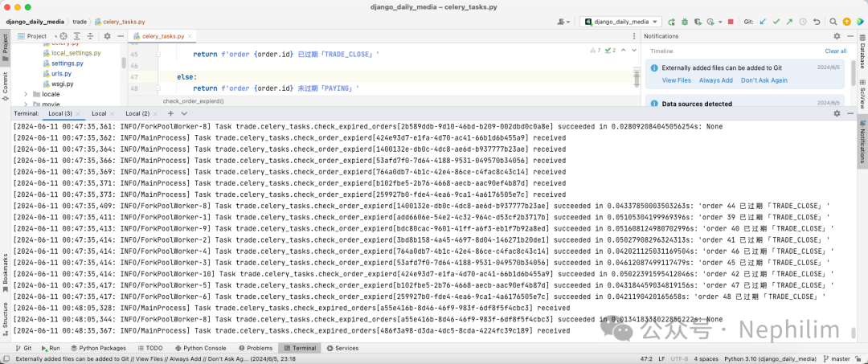Image resolution: width=868 pixels, height=364 pixels.
Task: Start debugging with the bug icon
Action: 685,22
